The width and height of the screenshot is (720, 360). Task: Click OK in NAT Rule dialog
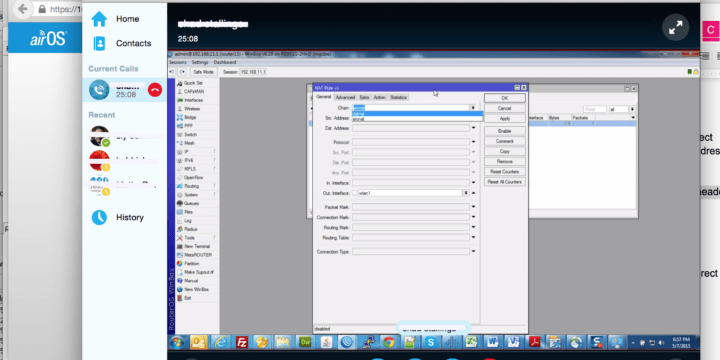coord(505,98)
